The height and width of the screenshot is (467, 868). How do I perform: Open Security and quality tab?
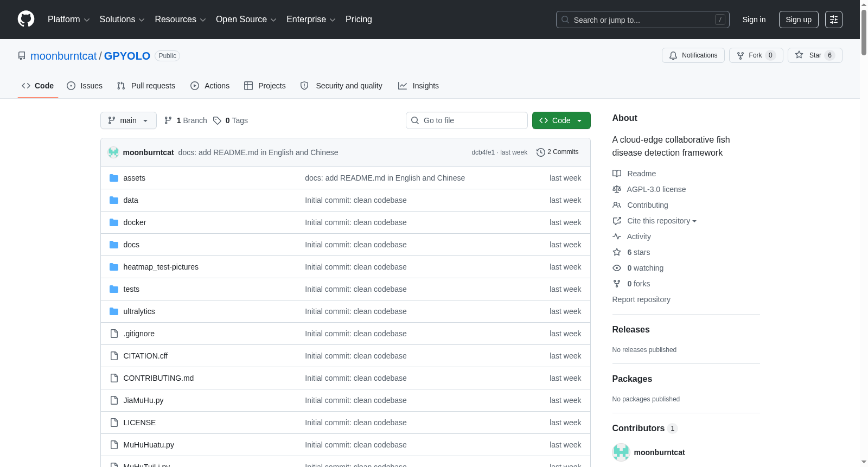pyautogui.click(x=341, y=86)
